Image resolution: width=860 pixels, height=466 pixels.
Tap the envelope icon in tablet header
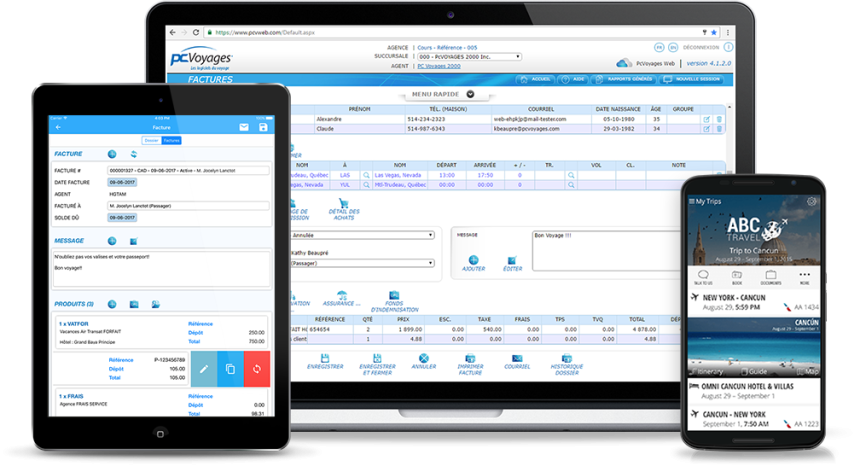tap(243, 128)
